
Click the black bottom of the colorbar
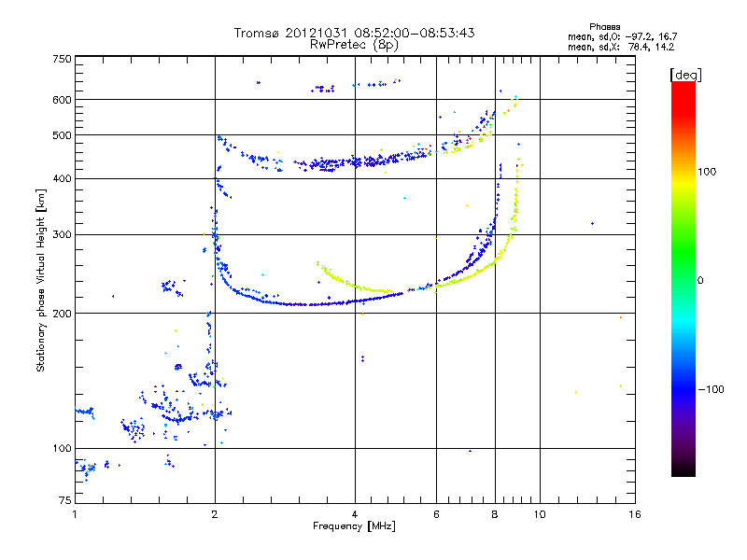(x=684, y=469)
